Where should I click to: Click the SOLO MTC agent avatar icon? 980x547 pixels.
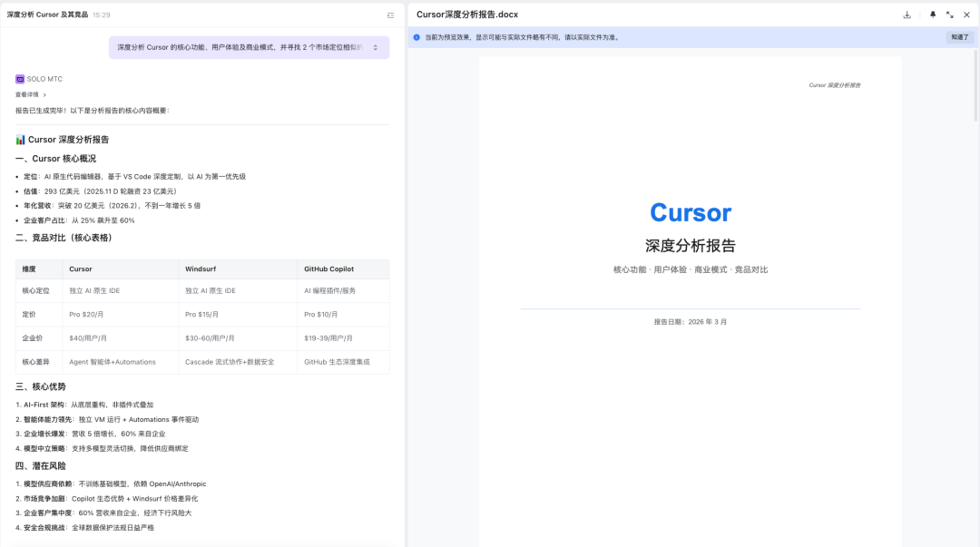(x=19, y=79)
